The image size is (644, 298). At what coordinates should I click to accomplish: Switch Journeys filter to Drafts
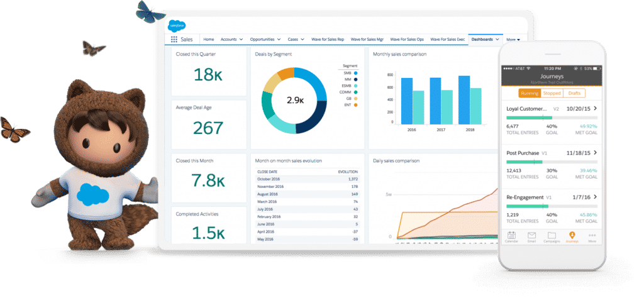574,93
